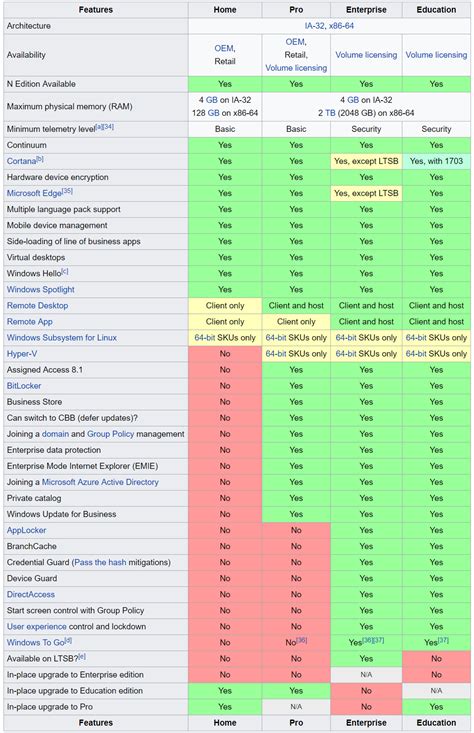The height and width of the screenshot is (733, 474).
Task: Open the Pass the hash link
Action: (100, 562)
